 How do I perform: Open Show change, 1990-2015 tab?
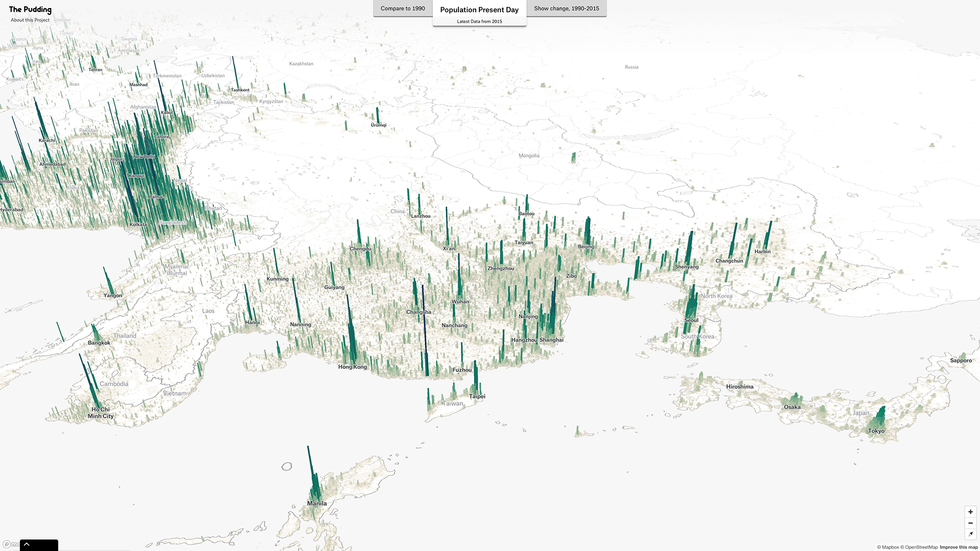[567, 9]
